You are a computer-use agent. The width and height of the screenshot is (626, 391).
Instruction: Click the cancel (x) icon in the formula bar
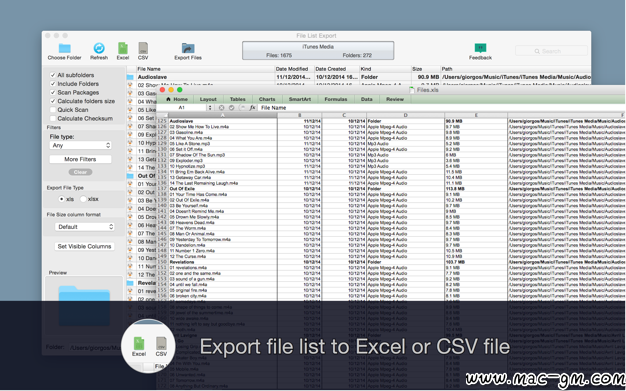click(x=221, y=108)
